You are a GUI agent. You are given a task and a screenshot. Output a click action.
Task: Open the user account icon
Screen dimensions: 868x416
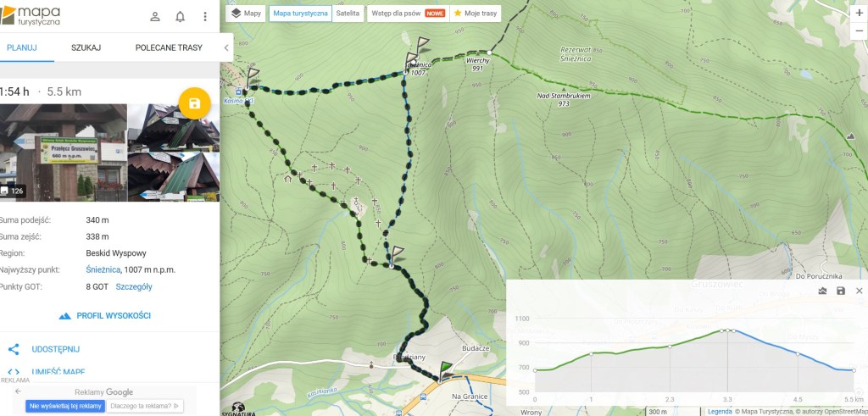click(x=155, y=17)
